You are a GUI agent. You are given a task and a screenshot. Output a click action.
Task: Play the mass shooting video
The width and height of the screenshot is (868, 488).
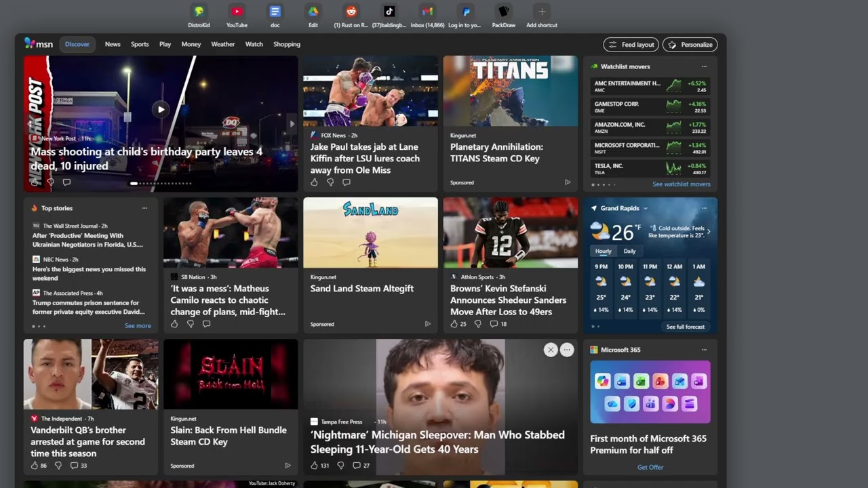point(161,109)
